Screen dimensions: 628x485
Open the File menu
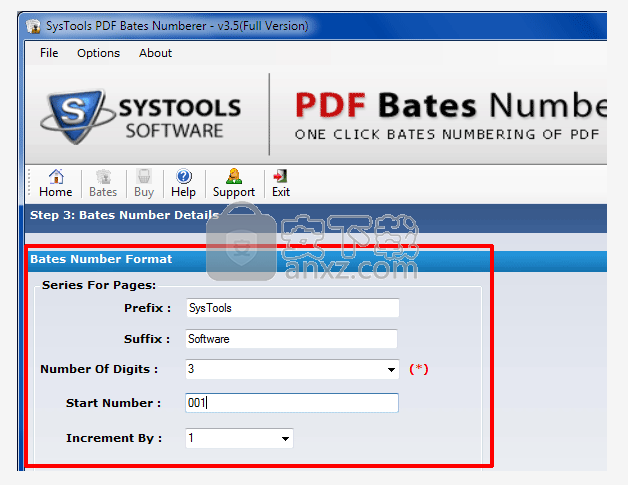pos(49,53)
